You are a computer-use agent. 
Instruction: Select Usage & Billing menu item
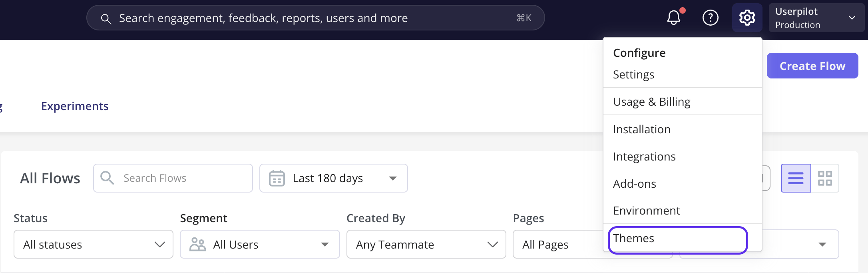pyautogui.click(x=683, y=102)
